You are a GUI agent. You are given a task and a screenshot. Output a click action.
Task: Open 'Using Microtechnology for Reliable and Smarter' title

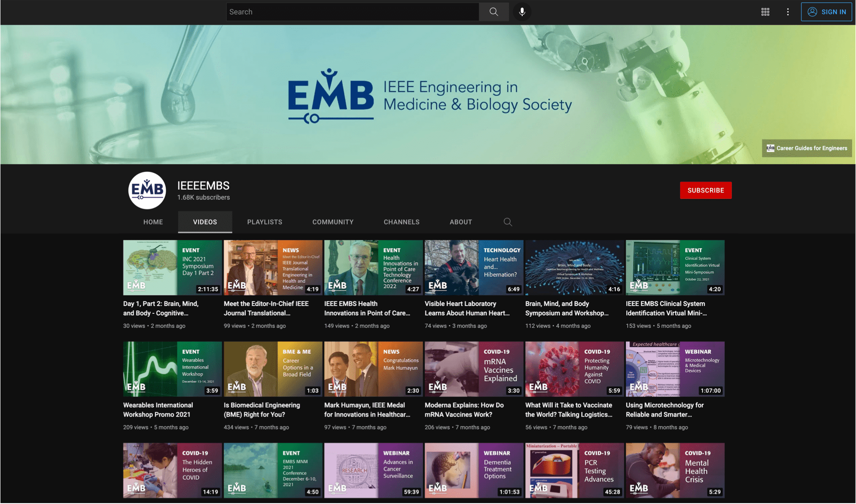point(665,410)
